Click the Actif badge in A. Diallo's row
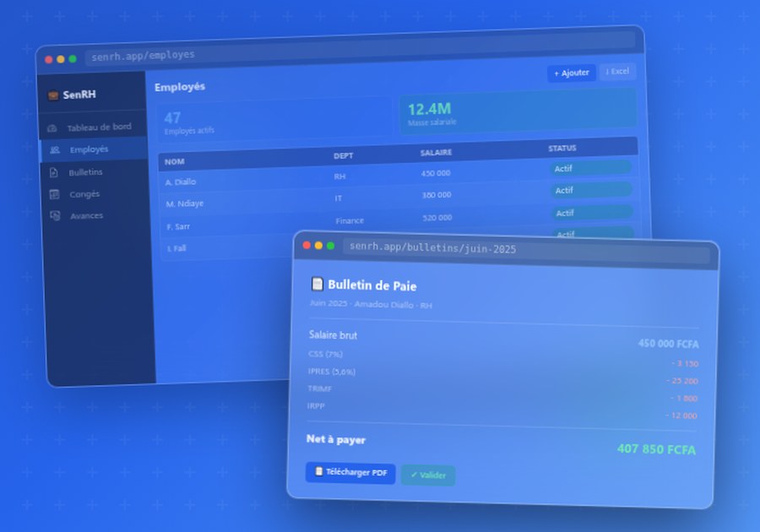 590,168
